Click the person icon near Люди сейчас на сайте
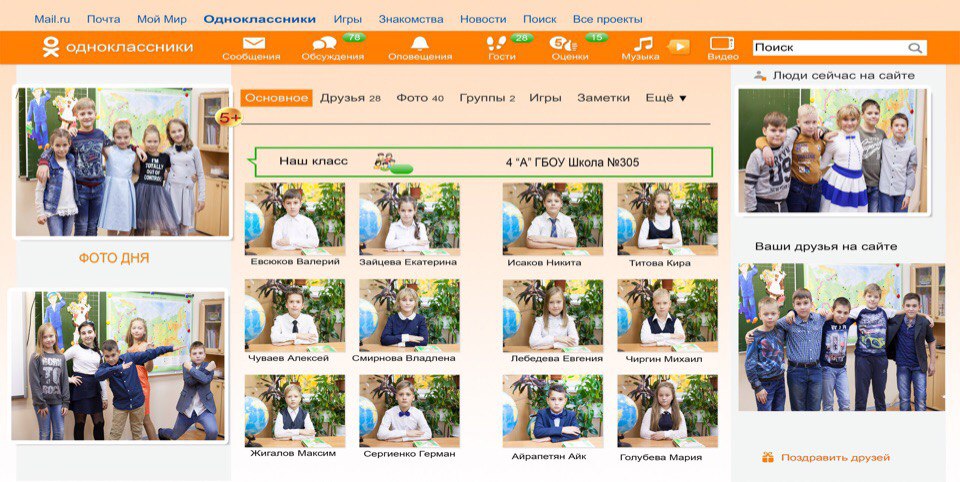Image resolution: width=960 pixels, height=482 pixels. click(x=760, y=76)
